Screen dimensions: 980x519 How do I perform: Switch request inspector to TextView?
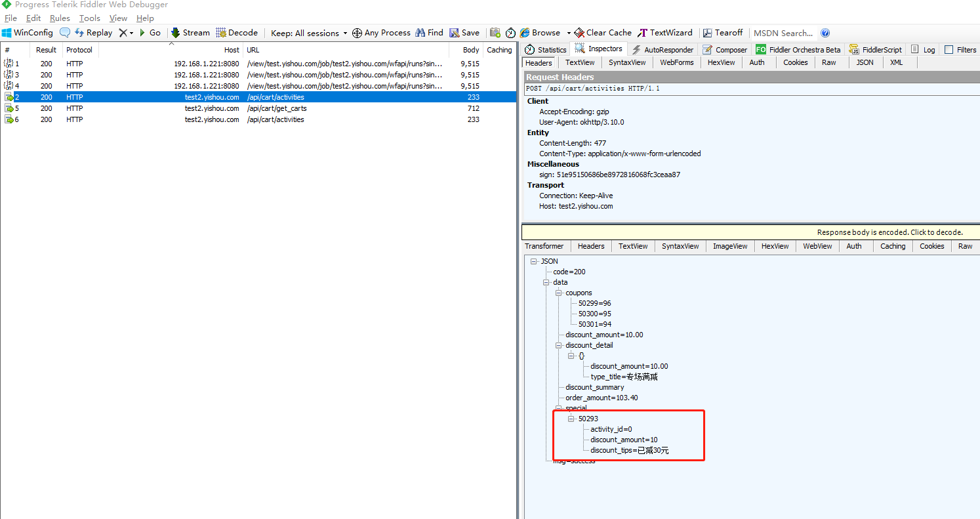pyautogui.click(x=580, y=62)
